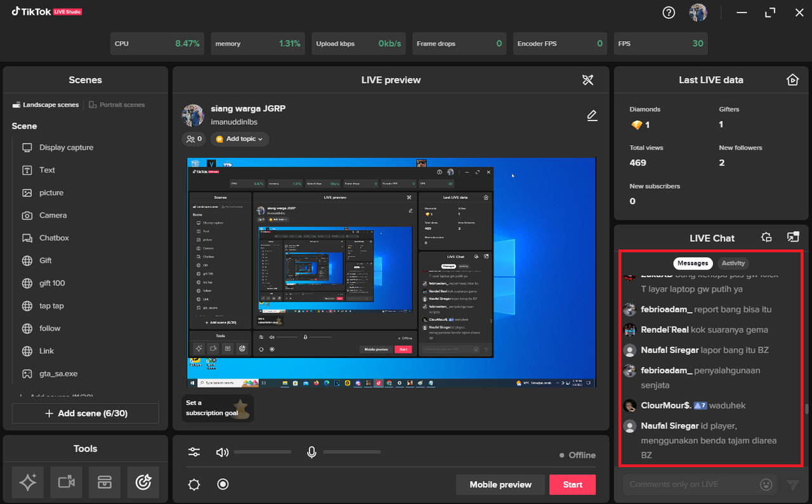
Task: Toggle the record button
Action: (223, 484)
